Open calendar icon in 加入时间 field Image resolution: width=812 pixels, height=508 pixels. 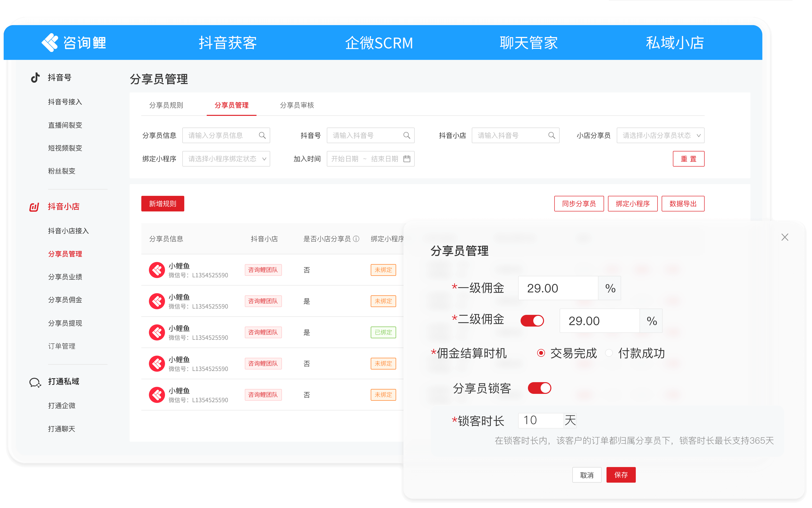tap(407, 159)
